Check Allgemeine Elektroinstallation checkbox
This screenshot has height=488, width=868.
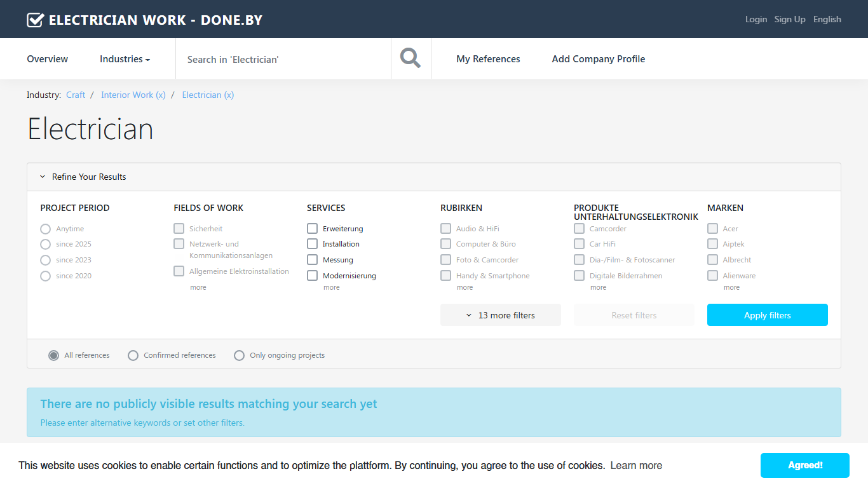point(179,271)
